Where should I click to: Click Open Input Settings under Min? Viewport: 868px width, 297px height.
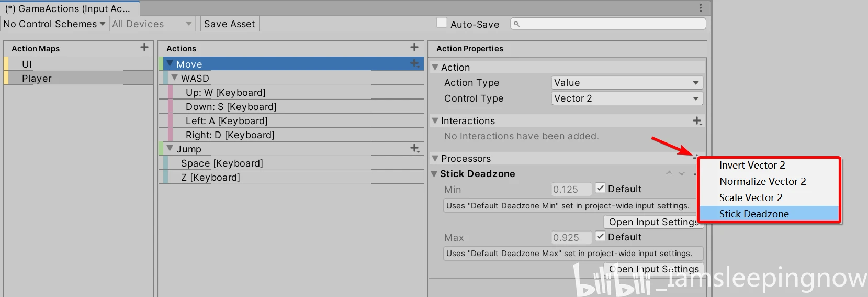tap(652, 222)
